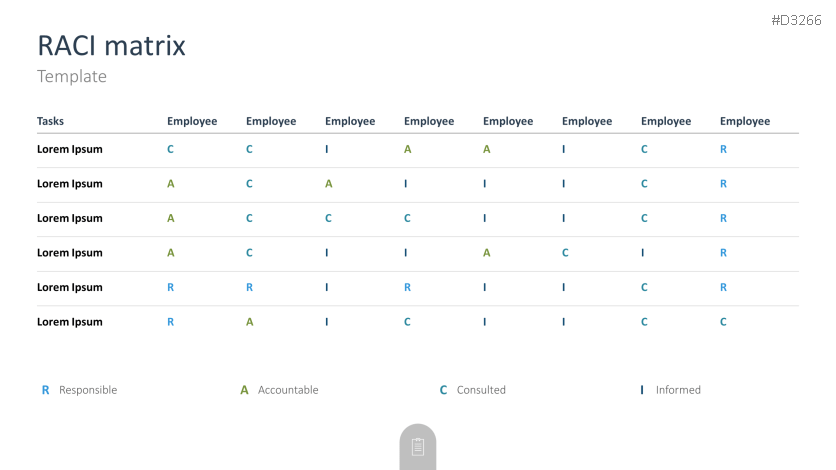Select the last 'Lorem Ipsum' task row label
The height and width of the screenshot is (470, 836).
pos(70,322)
